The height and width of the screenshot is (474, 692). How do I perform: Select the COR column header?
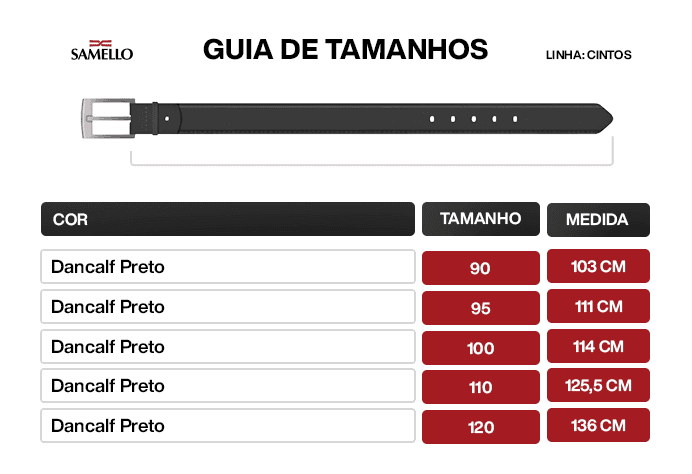pos(227,219)
